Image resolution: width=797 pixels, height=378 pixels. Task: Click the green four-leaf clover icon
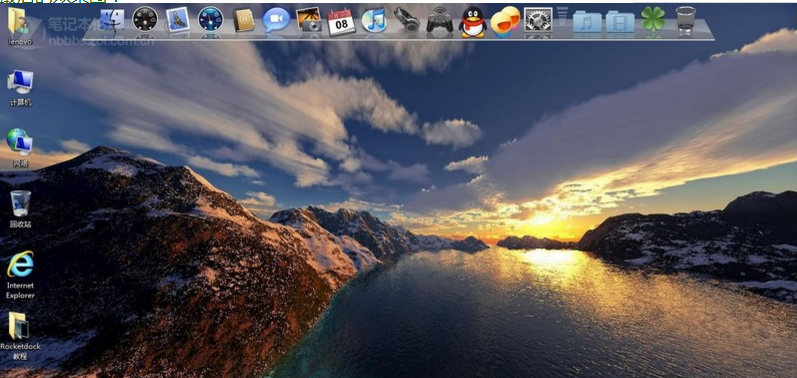[653, 19]
